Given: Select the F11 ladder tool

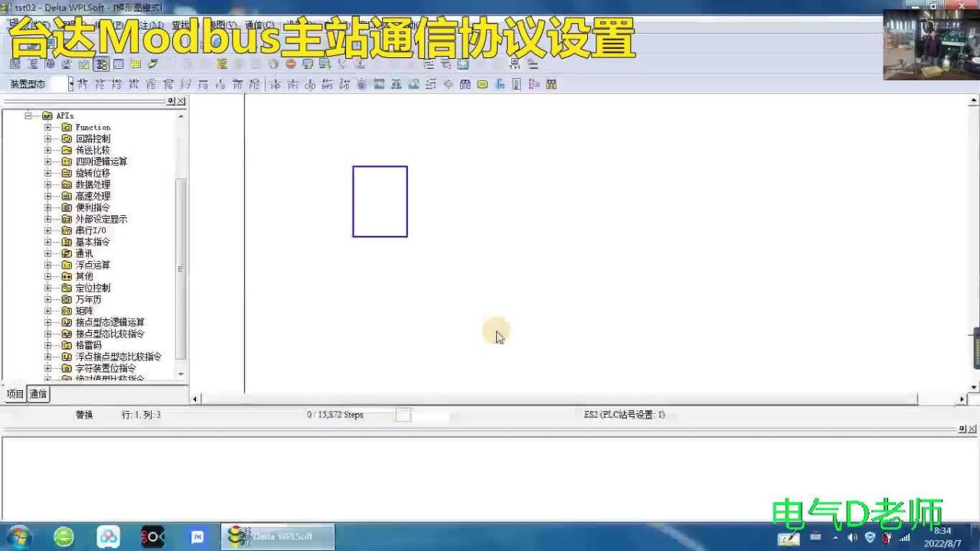Looking at the screenshot, I should (237, 84).
